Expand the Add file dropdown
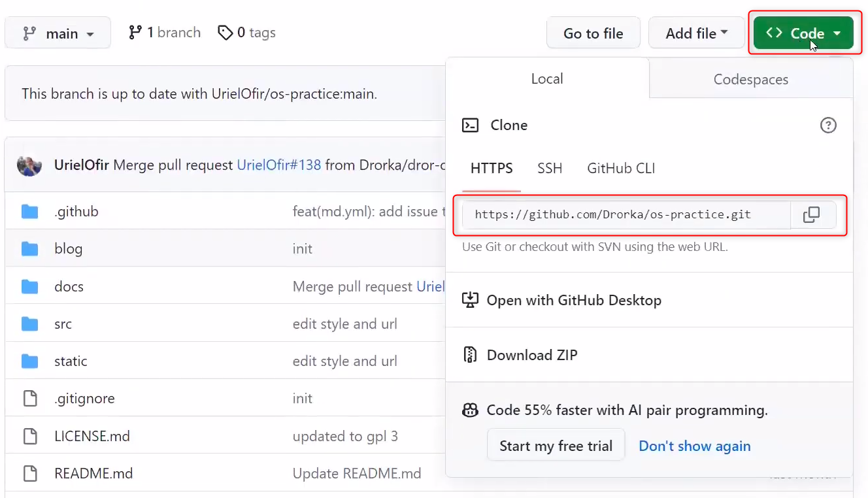This screenshot has height=498, width=868. point(697,33)
